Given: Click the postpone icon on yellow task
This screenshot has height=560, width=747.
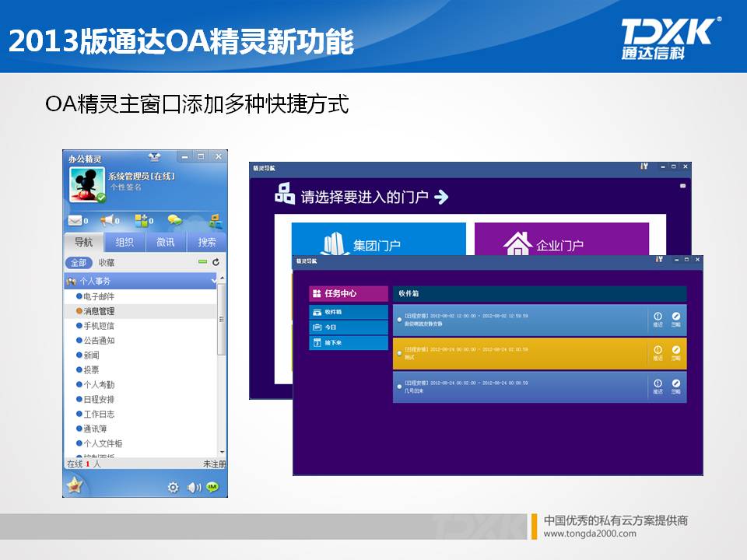Looking at the screenshot, I should point(658,353).
